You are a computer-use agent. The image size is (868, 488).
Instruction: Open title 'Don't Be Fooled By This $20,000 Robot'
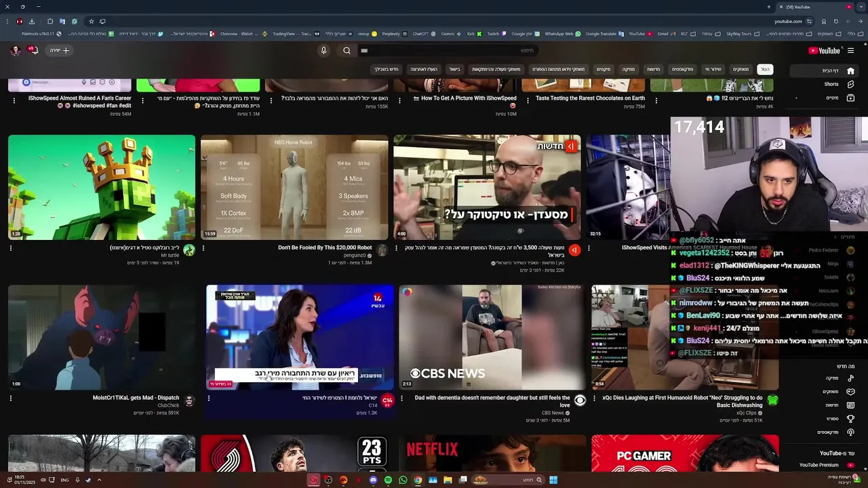[x=325, y=247]
